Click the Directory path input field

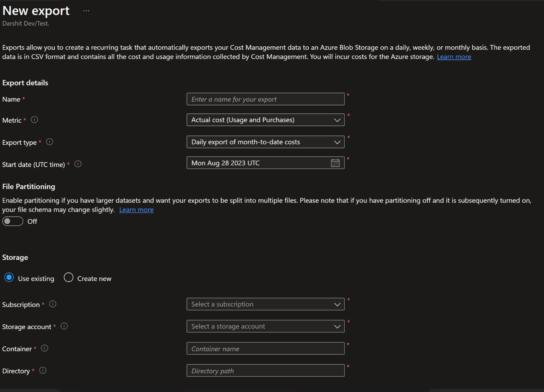click(265, 371)
